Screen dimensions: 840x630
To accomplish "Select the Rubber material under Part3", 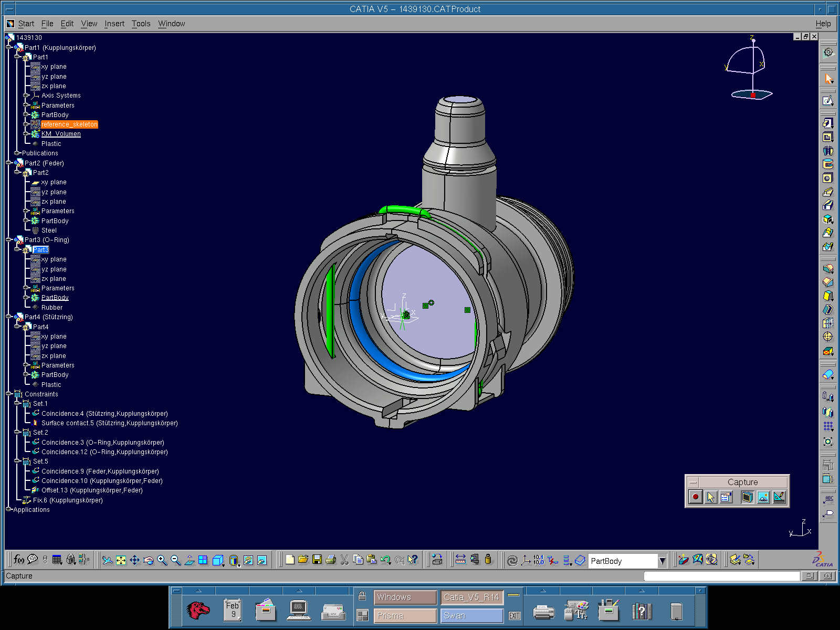I will 52,308.
